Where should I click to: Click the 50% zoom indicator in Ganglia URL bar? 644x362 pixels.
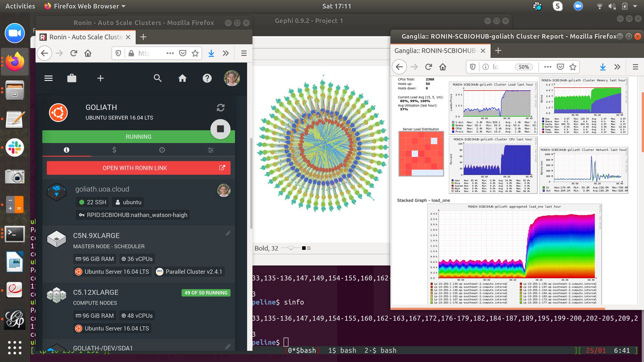pyautogui.click(x=524, y=67)
